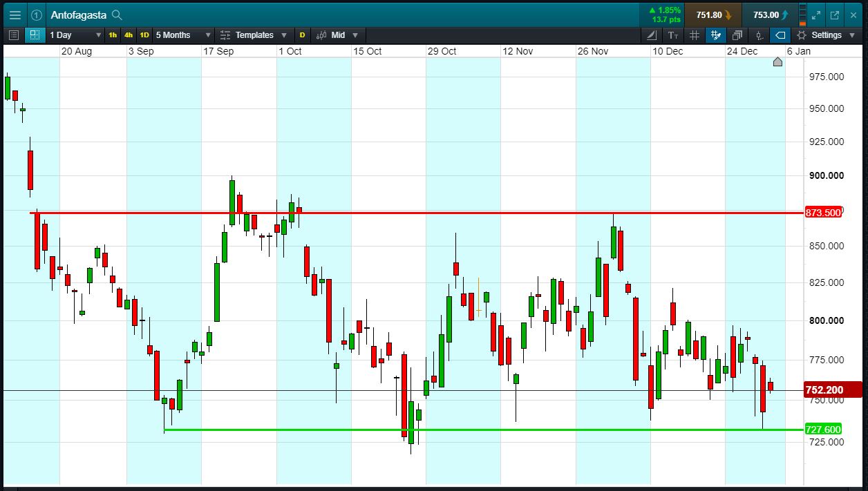Open the list view icon

(x=14, y=35)
